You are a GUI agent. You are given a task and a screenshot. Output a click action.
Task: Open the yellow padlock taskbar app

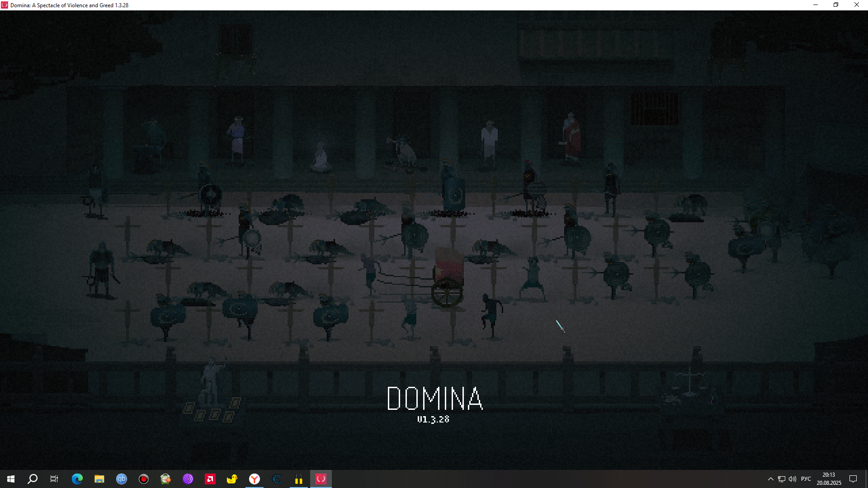pos(299,479)
